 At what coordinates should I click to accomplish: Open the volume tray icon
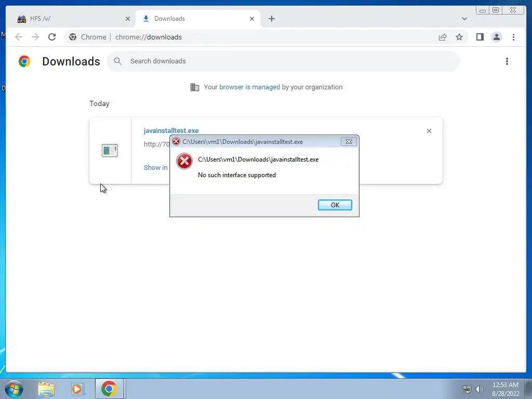click(480, 389)
